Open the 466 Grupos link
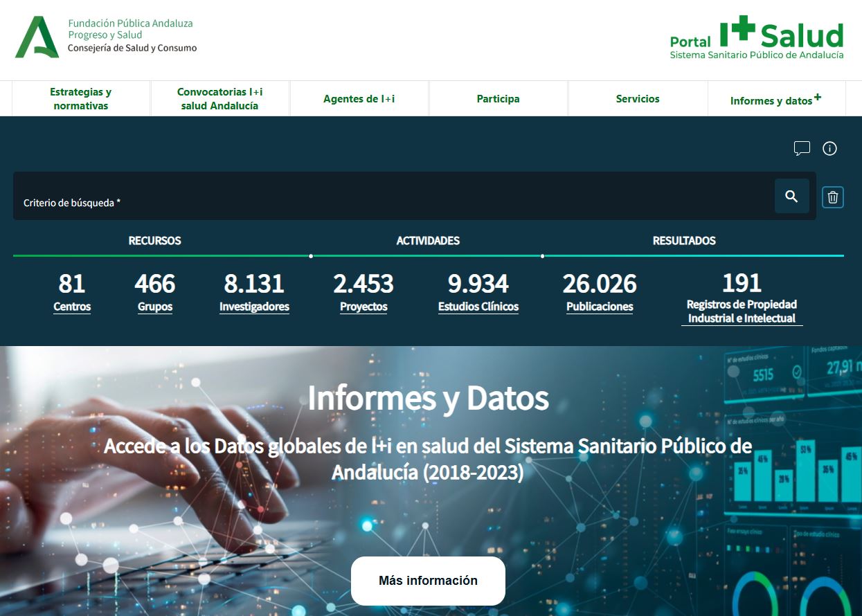 pyautogui.click(x=155, y=307)
